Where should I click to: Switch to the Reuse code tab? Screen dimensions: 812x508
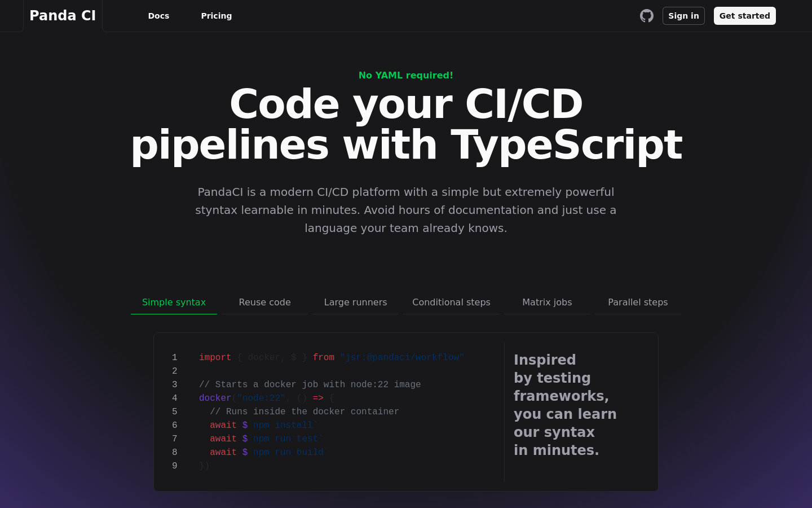(264, 303)
